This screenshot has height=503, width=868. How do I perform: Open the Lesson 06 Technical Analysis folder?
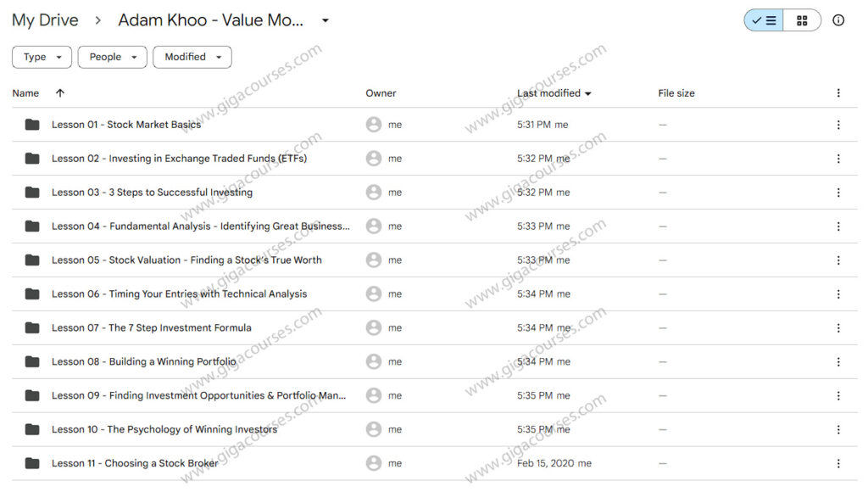pyautogui.click(x=180, y=293)
